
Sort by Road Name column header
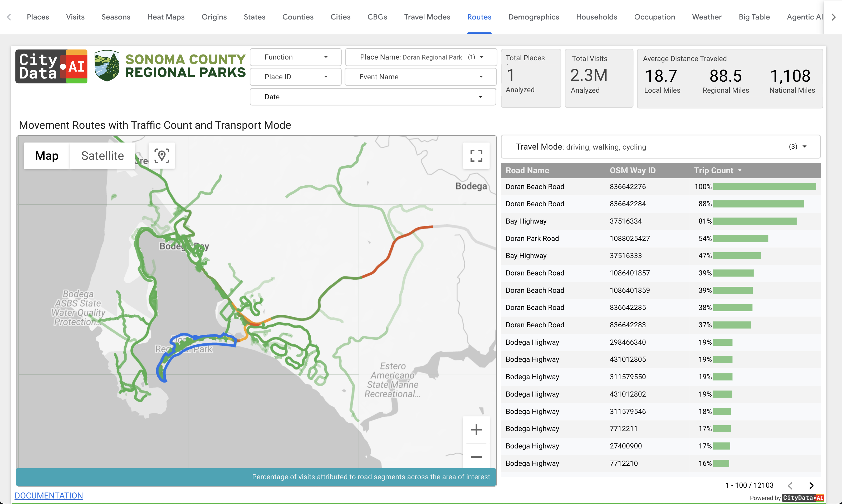click(x=527, y=170)
